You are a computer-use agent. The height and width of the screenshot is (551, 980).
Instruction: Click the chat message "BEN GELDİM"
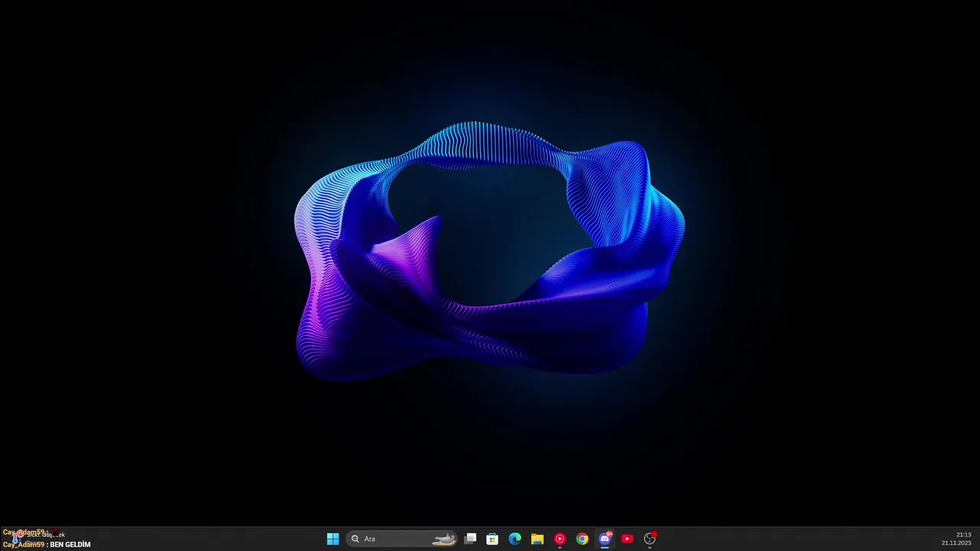[70, 545]
